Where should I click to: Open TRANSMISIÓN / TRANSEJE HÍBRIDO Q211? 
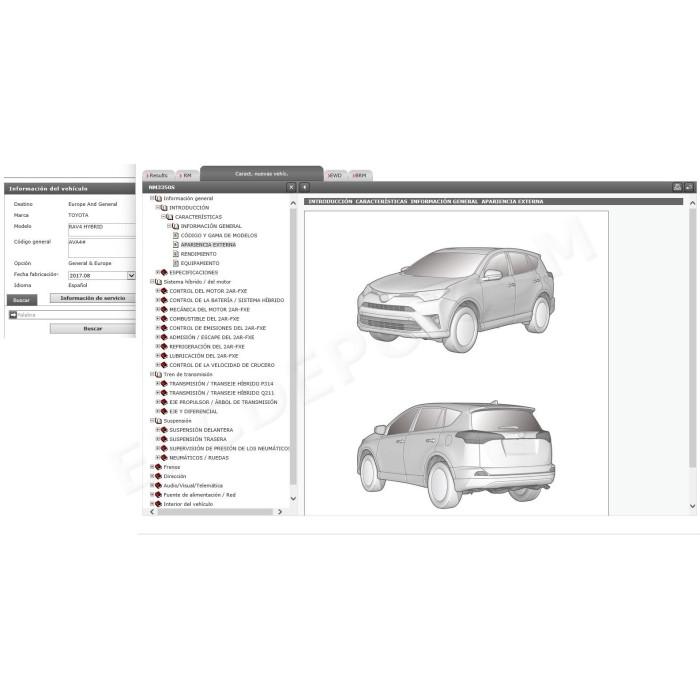click(x=221, y=393)
